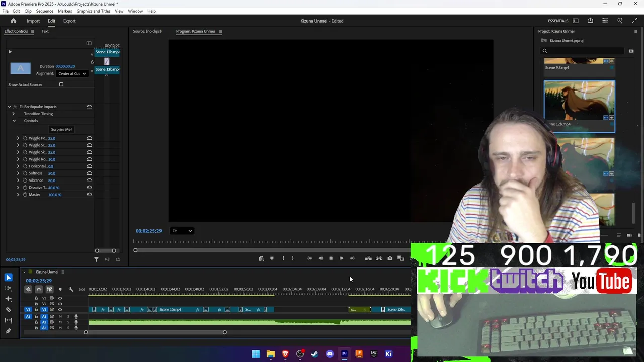This screenshot has height=362, width=644.
Task: Click Mark Out button in Program Monitor
Action: click(x=293, y=258)
